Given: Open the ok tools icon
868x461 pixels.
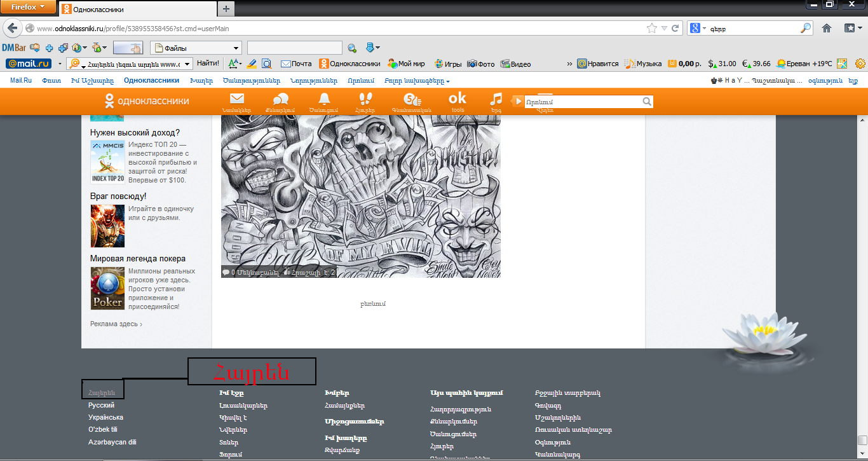Looking at the screenshot, I should coord(458,98).
